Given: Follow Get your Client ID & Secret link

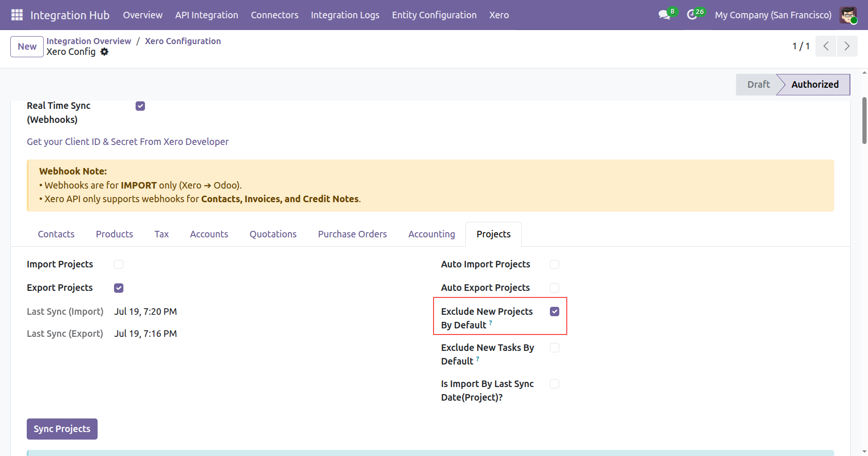Looking at the screenshot, I should pyautogui.click(x=128, y=142).
